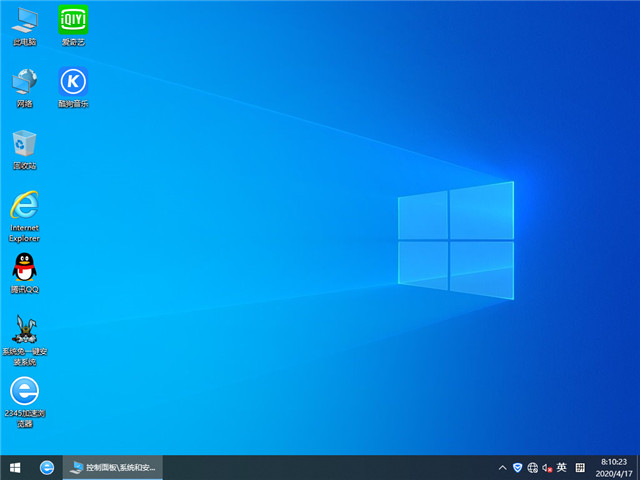Image resolution: width=640 pixels, height=480 pixels.
Task: Open the IME keyboard grid tray icon
Action: coord(580,467)
